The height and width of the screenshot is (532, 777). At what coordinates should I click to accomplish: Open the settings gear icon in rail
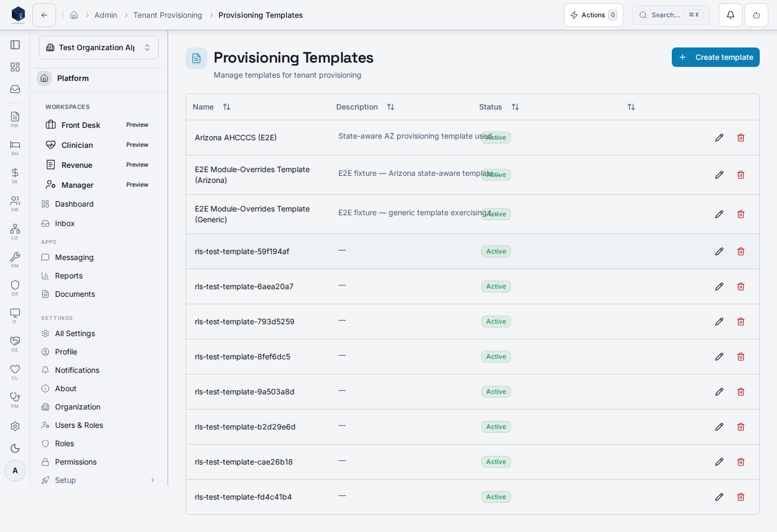coord(15,426)
